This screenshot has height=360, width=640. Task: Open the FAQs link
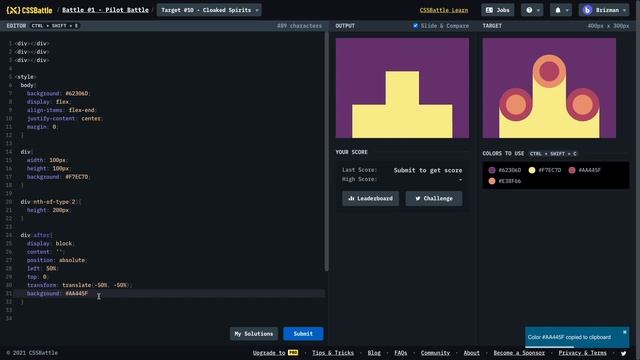click(400, 353)
